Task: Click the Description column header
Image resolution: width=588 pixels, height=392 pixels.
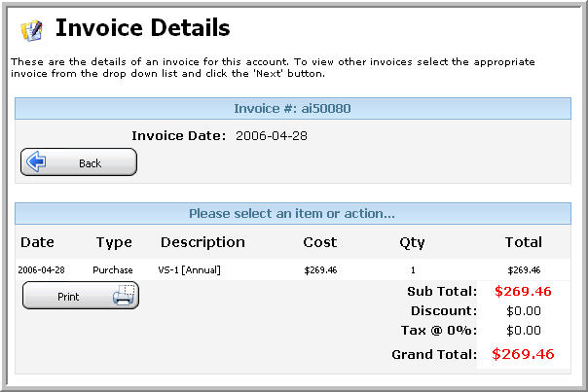Action: pos(202,243)
